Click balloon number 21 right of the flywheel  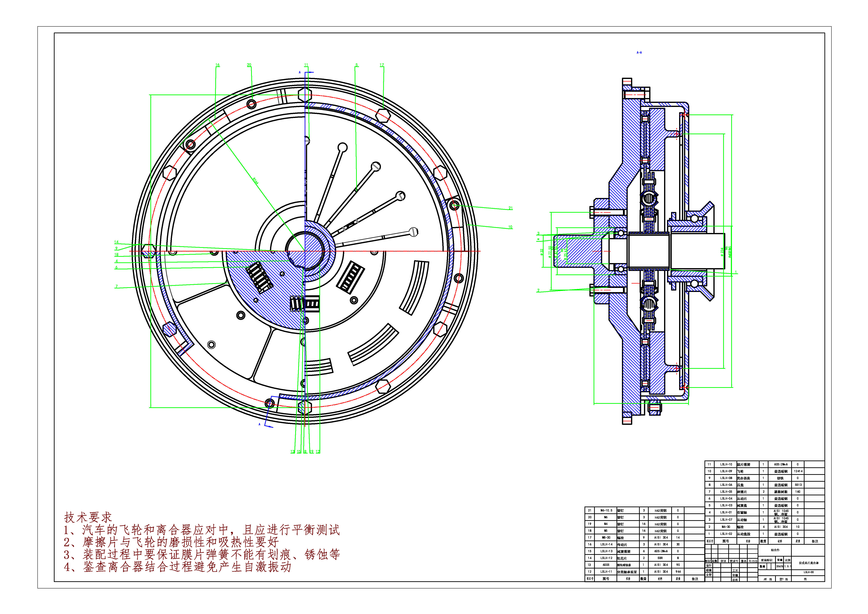[510, 208]
